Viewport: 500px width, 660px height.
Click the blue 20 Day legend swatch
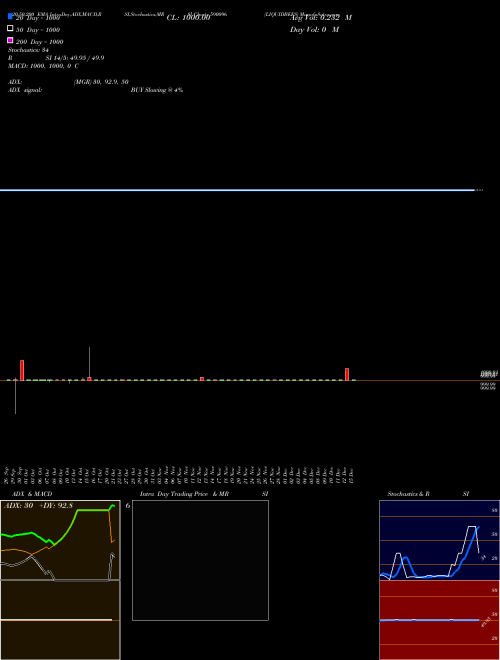(x=10, y=16)
